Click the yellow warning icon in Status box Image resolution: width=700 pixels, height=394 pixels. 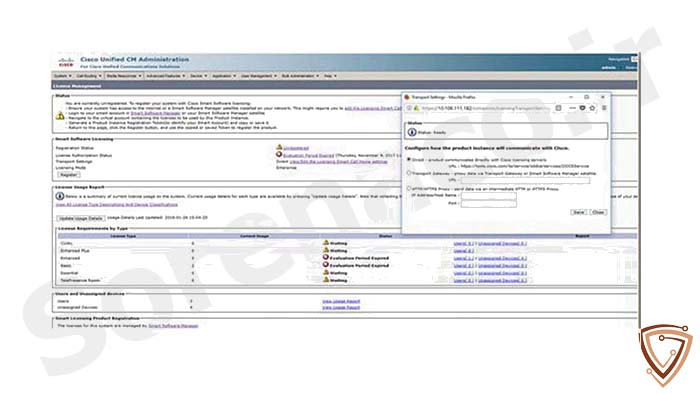click(x=60, y=116)
